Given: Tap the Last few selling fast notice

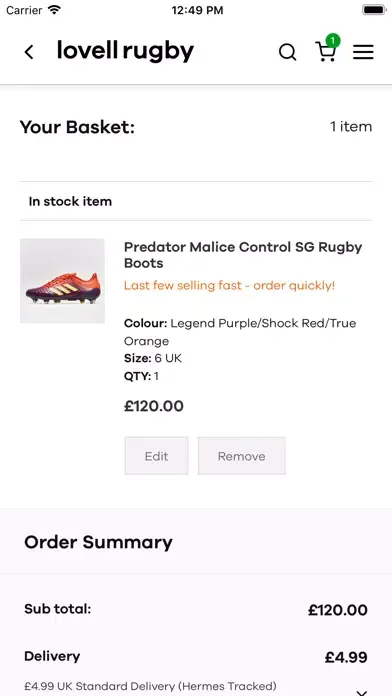Looking at the screenshot, I should tap(229, 285).
